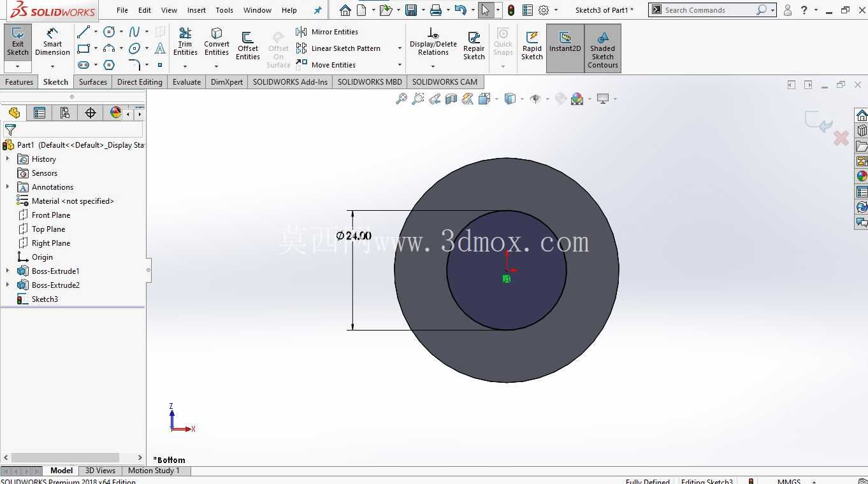
Task: Click the Repair Sketch tool
Action: (474, 45)
